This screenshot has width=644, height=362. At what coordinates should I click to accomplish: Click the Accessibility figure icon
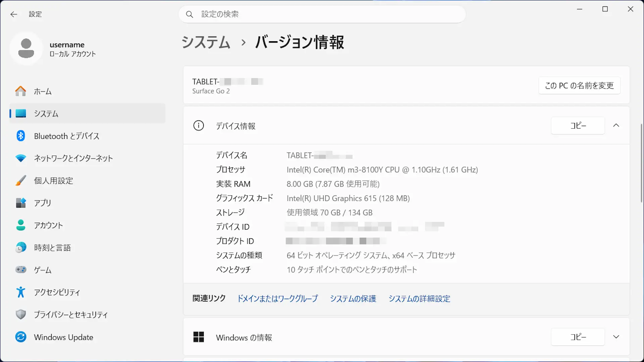(x=21, y=292)
